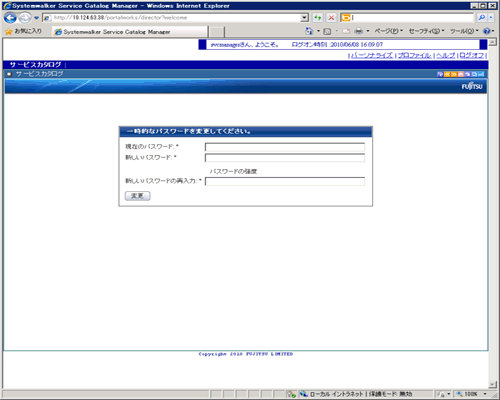Click the orange double-left arrow portlet icon
500x400 pixels.
[447, 74]
